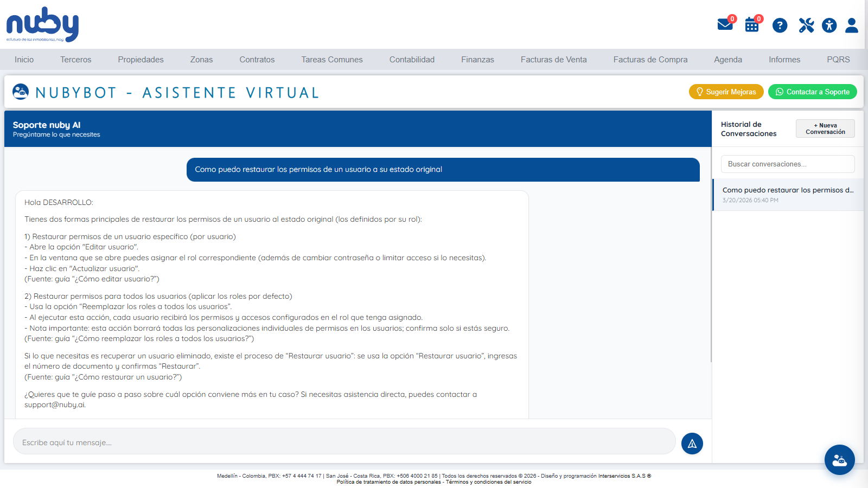Open the user profile icon

click(x=852, y=25)
